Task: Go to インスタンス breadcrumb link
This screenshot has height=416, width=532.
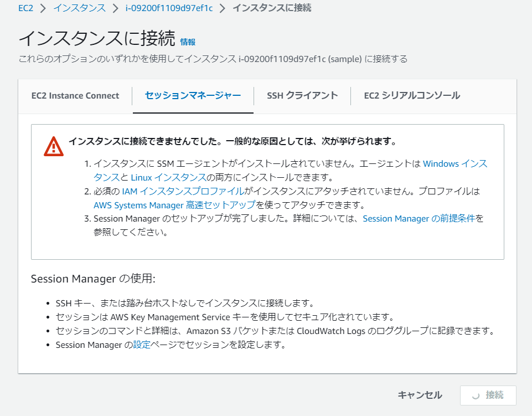Action: [79, 8]
